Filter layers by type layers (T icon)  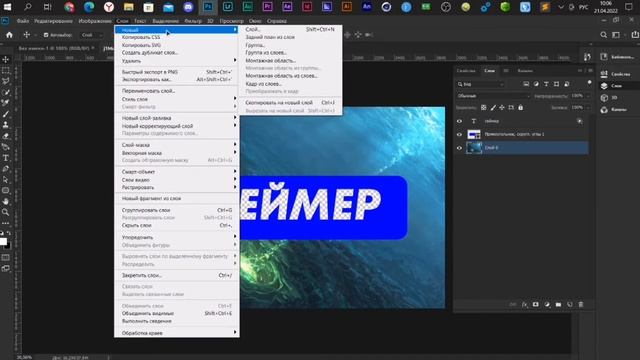546,84
